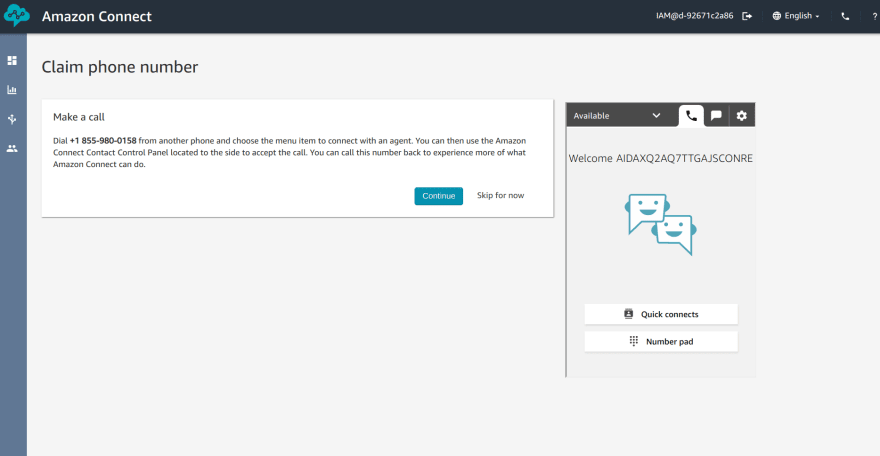The image size is (880, 456).
Task: Click the Claim phone number heading
Action: (x=120, y=67)
